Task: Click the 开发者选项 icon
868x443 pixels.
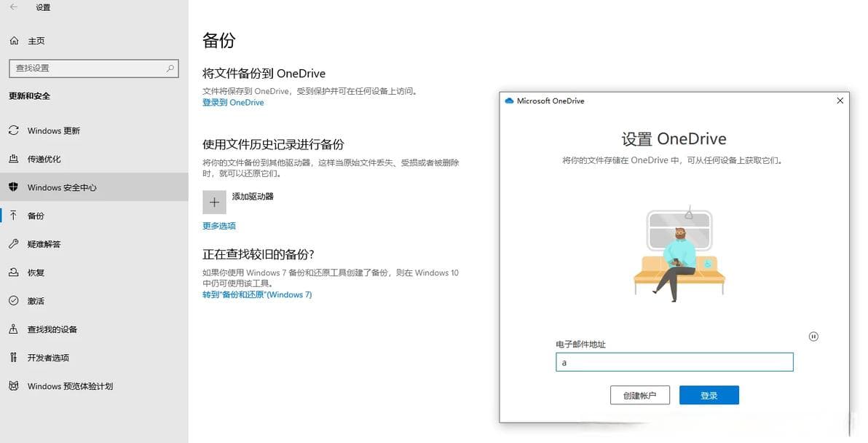Action: click(14, 357)
